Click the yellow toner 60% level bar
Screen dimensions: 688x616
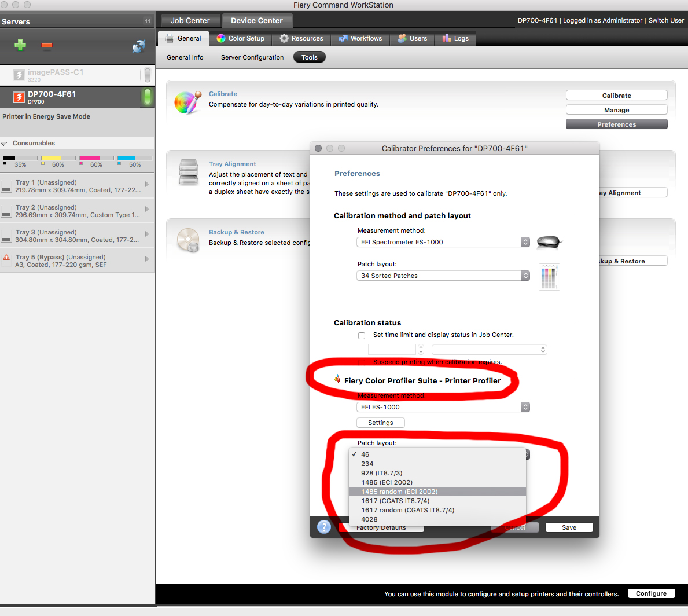pos(58,158)
